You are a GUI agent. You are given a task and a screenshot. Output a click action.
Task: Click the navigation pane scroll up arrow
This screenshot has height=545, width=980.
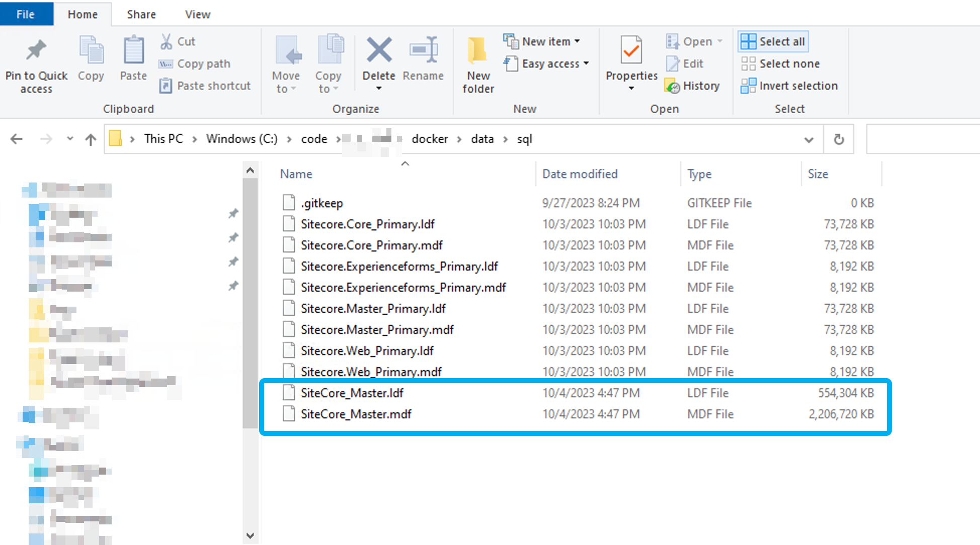[250, 170]
